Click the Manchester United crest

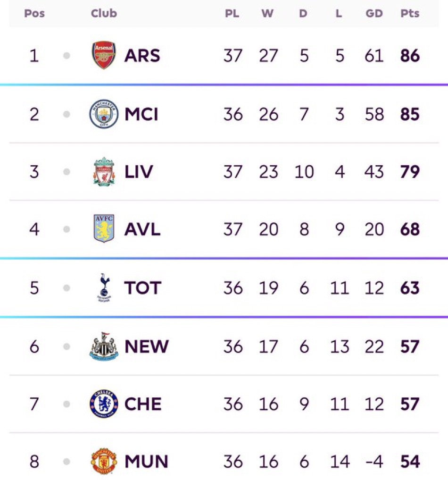click(x=104, y=462)
